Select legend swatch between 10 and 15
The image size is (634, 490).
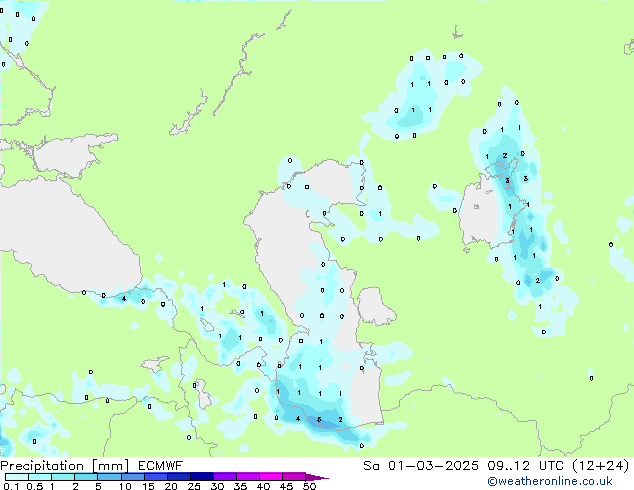click(132, 477)
